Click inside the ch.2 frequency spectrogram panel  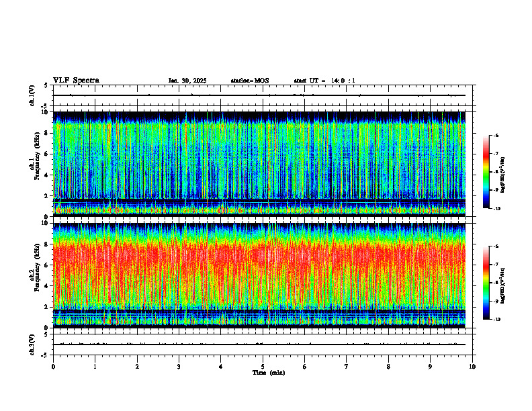click(x=259, y=275)
